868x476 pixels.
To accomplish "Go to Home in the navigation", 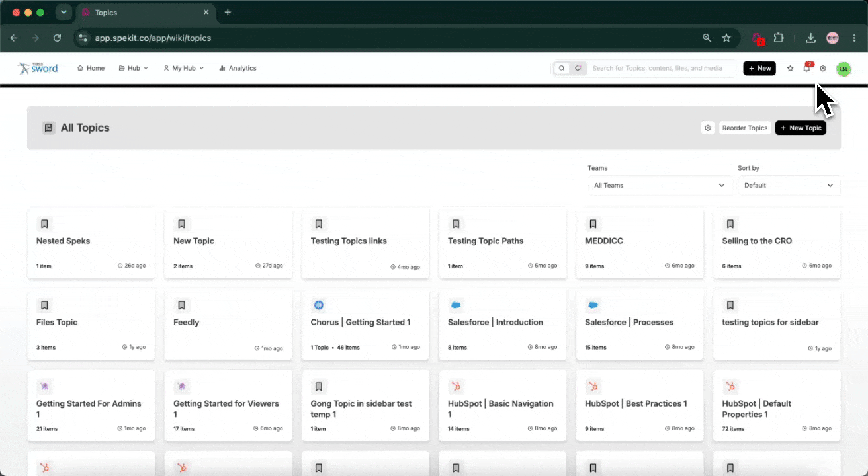I will (91, 68).
